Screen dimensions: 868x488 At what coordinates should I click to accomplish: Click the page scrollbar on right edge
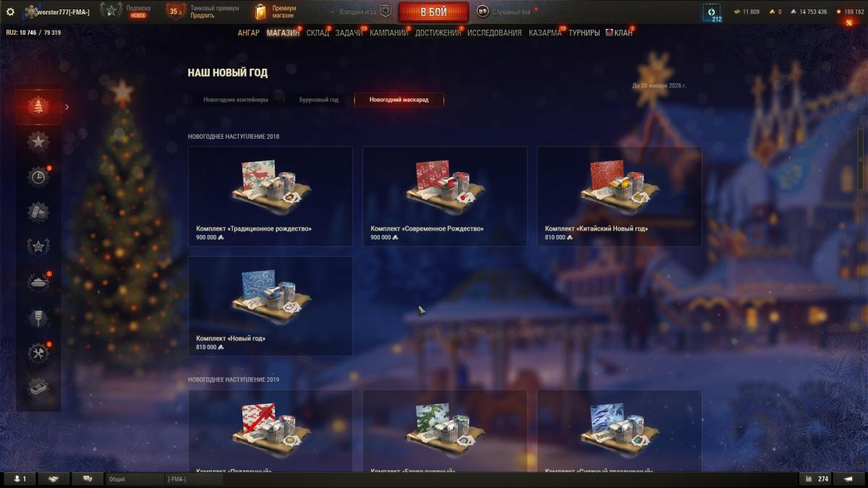point(860,159)
